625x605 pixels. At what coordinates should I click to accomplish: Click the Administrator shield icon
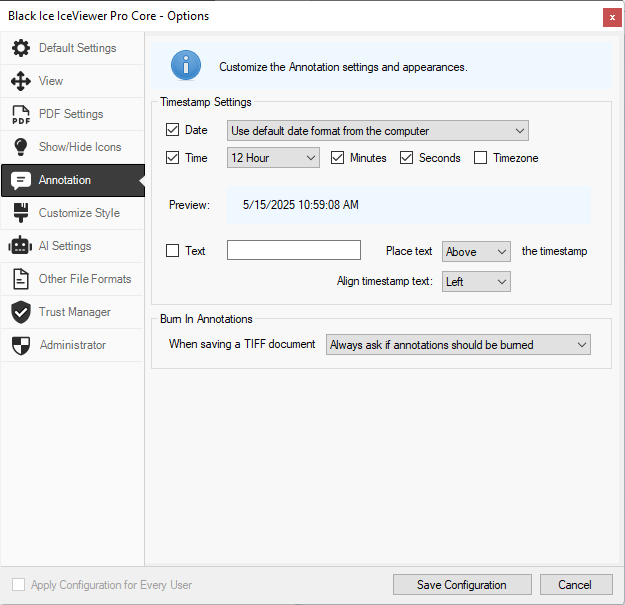tap(21, 345)
